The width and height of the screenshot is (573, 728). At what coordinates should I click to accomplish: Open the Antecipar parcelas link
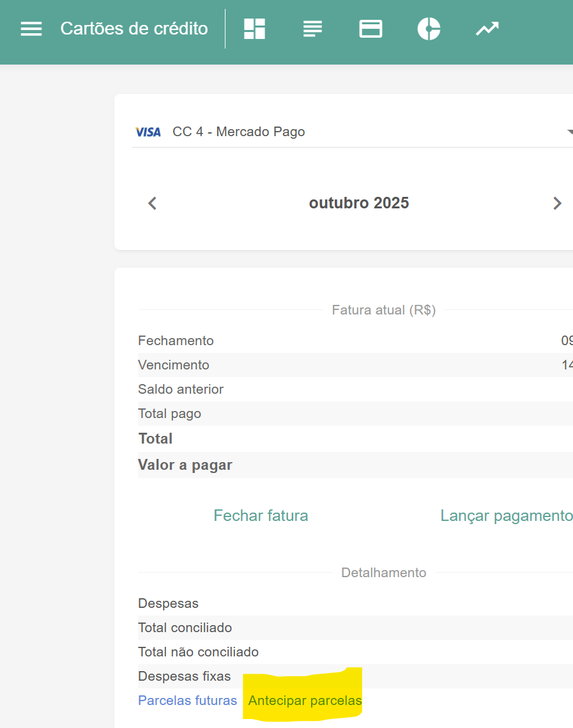[305, 700]
